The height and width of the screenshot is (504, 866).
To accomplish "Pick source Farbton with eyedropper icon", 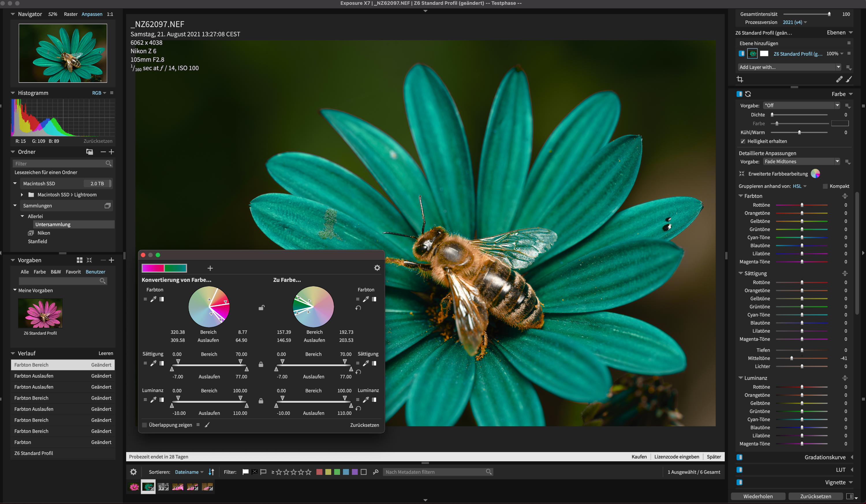I will [x=153, y=299].
